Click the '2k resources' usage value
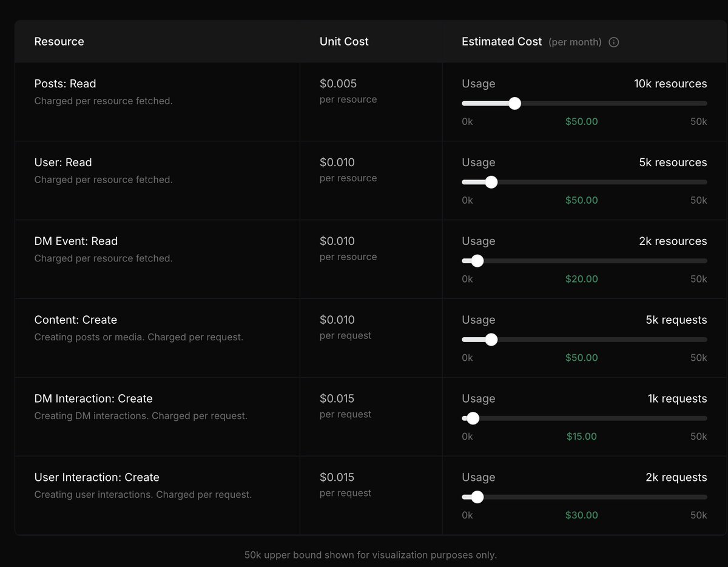The height and width of the screenshot is (567, 728). pyautogui.click(x=673, y=241)
